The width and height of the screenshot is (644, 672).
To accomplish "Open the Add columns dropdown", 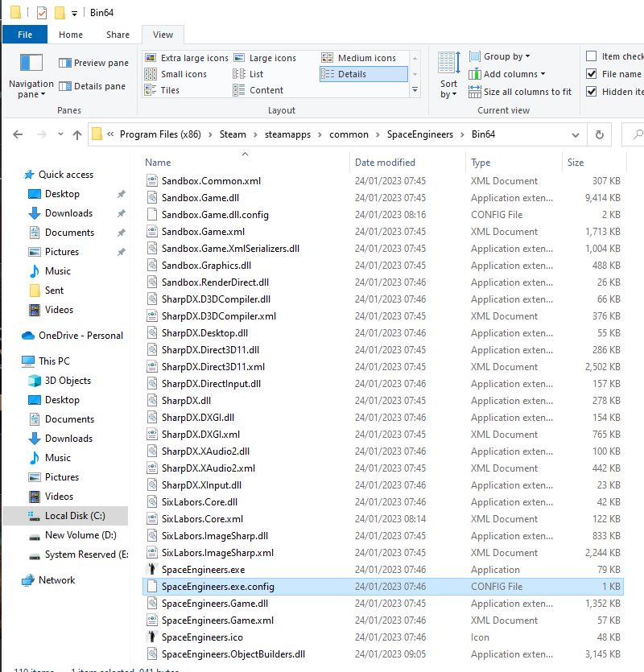I will (x=514, y=74).
